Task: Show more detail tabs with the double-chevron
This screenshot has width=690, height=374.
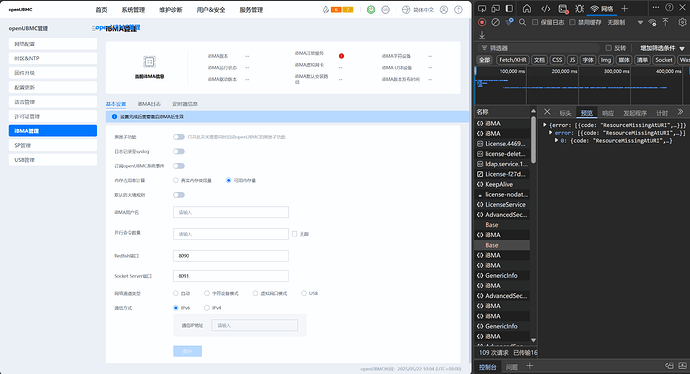Action: tap(680, 112)
